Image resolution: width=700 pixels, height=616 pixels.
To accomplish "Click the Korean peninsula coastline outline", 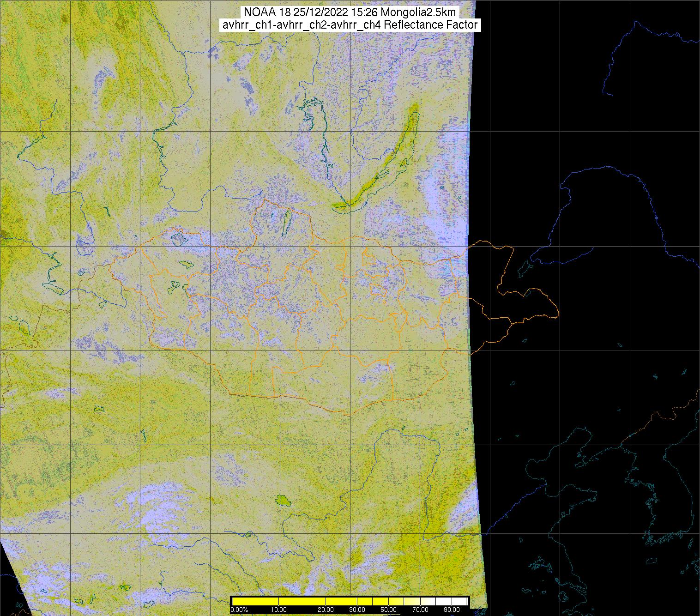I will click(x=646, y=499).
